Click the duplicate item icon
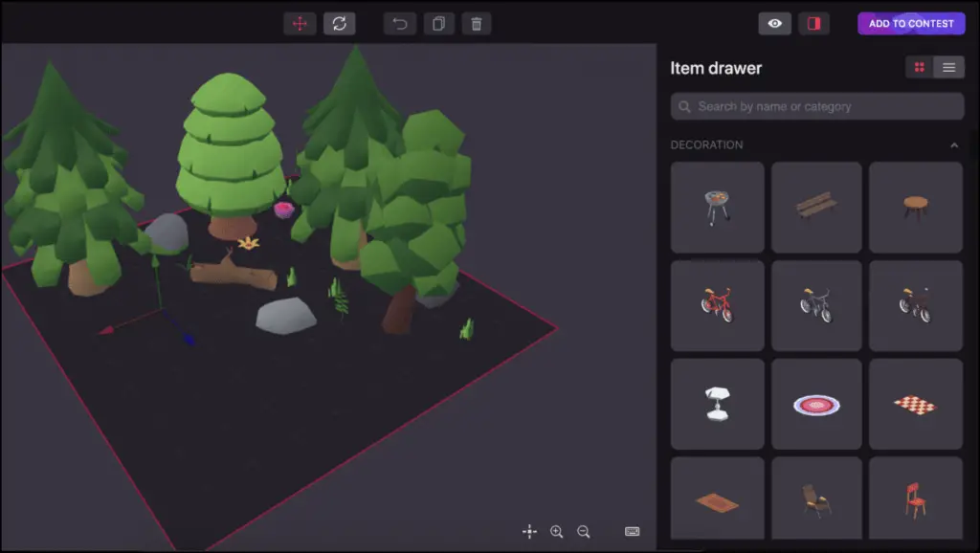 click(x=438, y=24)
